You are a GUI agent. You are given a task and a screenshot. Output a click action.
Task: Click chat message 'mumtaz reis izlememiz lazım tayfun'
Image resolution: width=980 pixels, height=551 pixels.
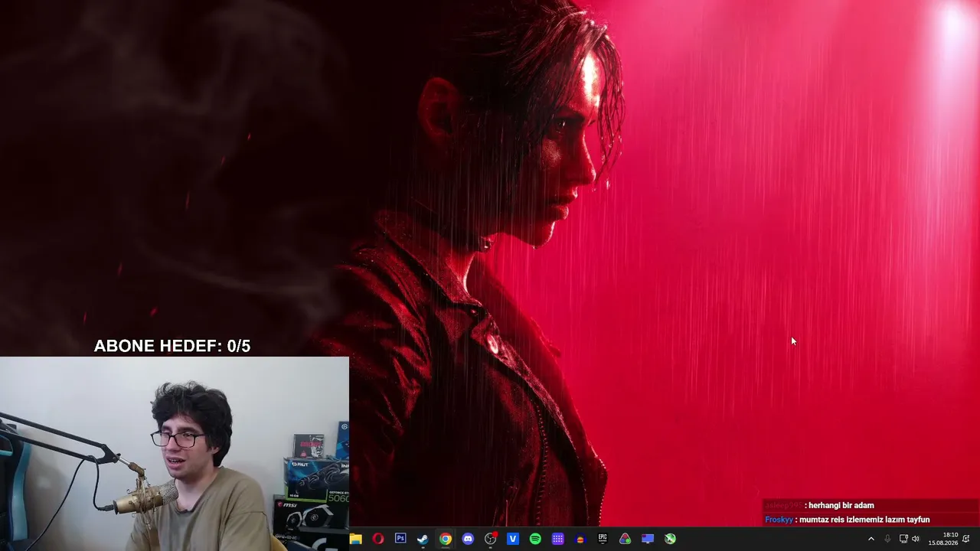point(864,520)
